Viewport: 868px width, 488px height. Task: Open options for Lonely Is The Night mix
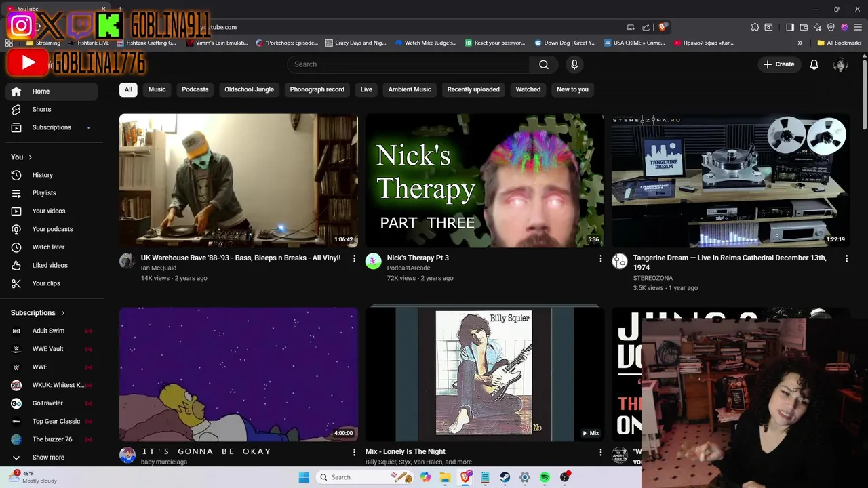[x=600, y=452]
